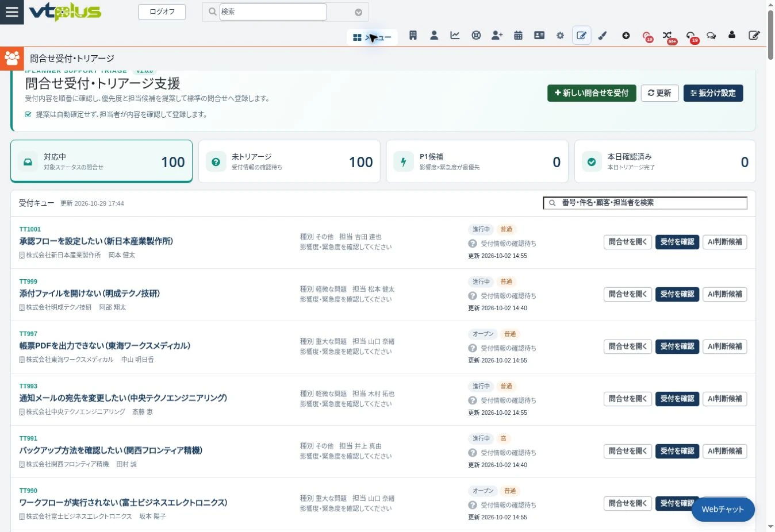Image resolution: width=775 pixels, height=532 pixels.
Task: Click the black plus circle icon
Action: click(x=626, y=36)
